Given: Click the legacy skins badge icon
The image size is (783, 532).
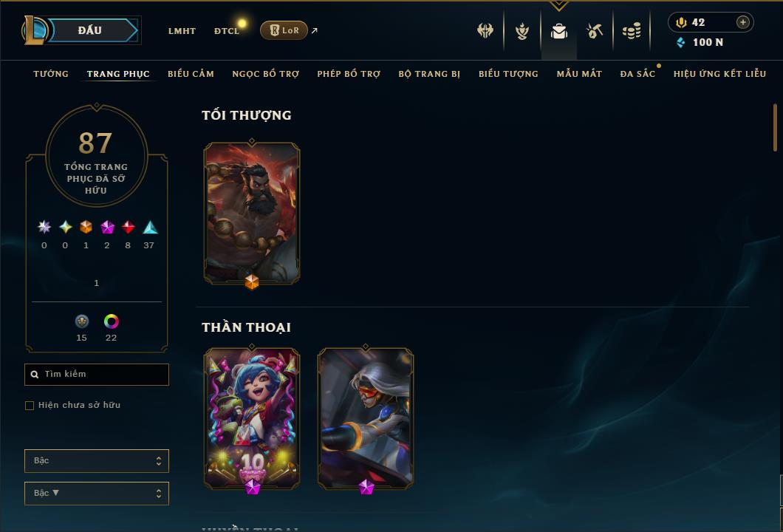Looking at the screenshot, I should tap(82, 321).
